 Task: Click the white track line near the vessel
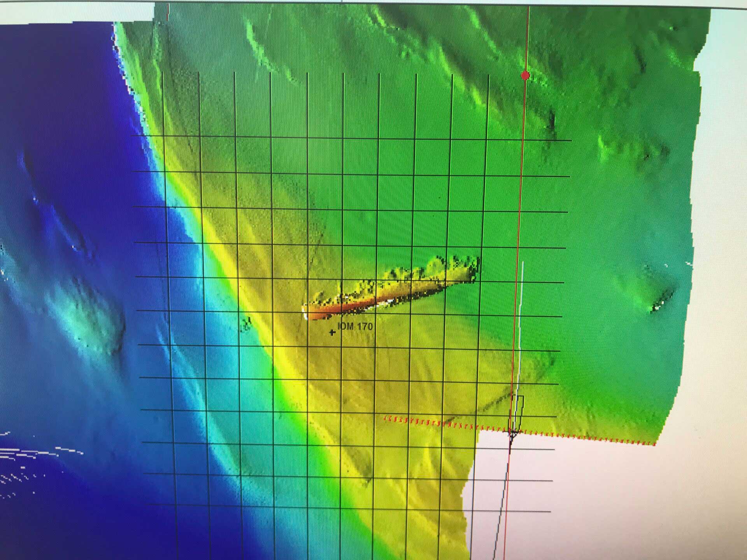click(521, 331)
